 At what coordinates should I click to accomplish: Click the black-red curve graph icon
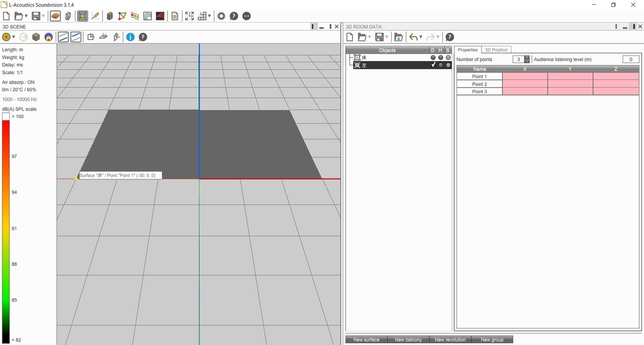(x=160, y=16)
